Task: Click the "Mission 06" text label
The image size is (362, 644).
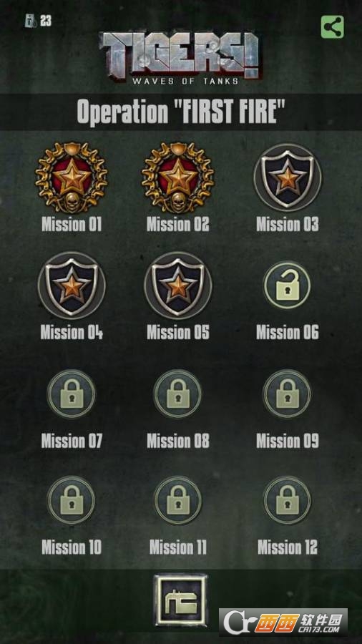Action: click(288, 332)
